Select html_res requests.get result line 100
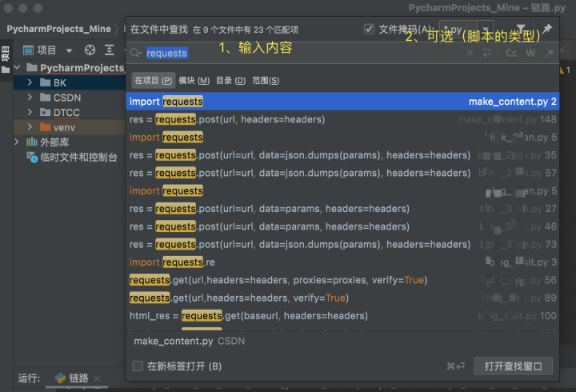Viewport: 576px width, 392px height. click(x=342, y=315)
